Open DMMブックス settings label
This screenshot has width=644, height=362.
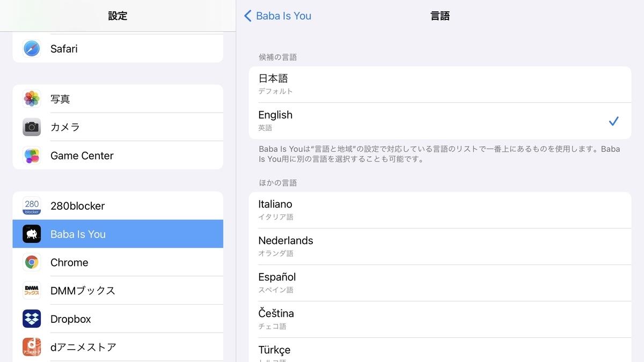coord(83,291)
